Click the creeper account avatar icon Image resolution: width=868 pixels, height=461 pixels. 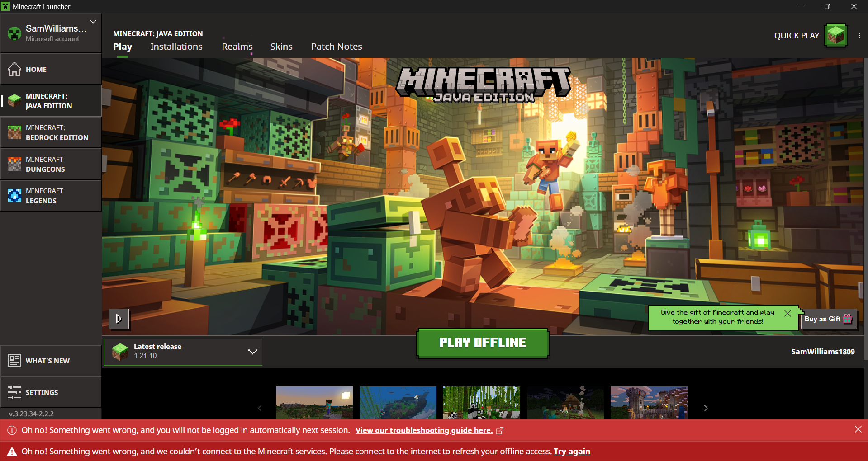pos(14,33)
